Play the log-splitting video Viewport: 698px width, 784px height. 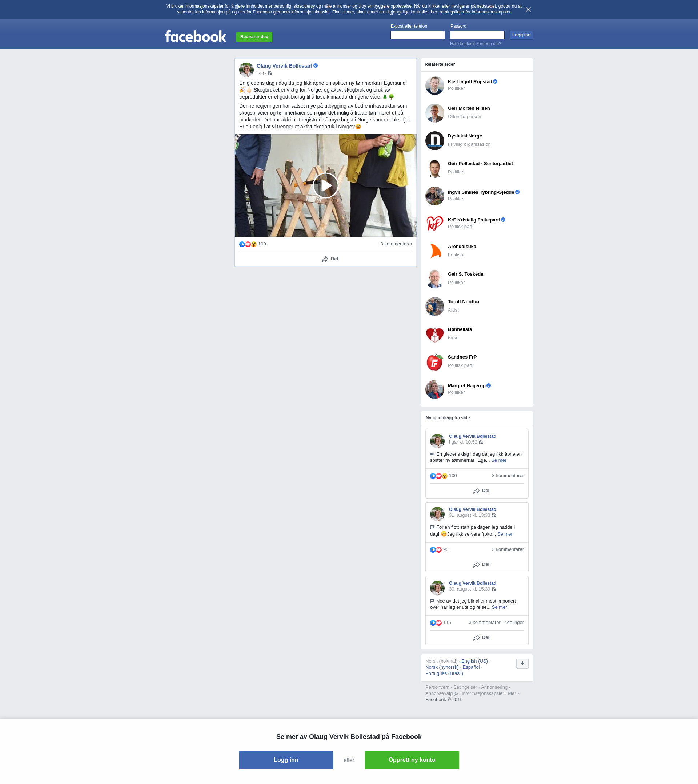click(325, 186)
